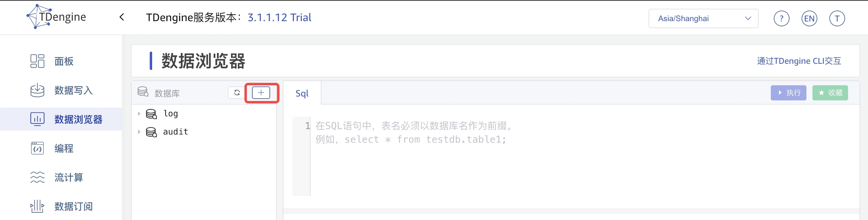Add a new database with plus button
Viewport: 868px width, 220px height.
(261, 93)
